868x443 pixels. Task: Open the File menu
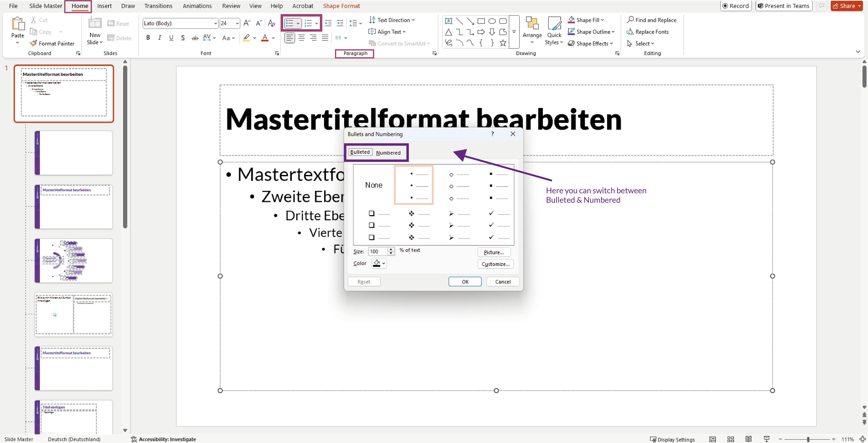pyautogui.click(x=13, y=6)
